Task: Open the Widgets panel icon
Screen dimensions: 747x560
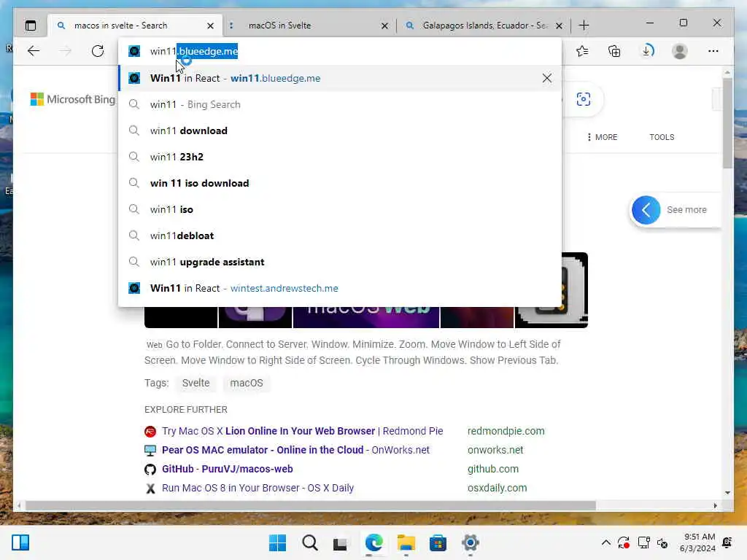Action: coord(20,542)
